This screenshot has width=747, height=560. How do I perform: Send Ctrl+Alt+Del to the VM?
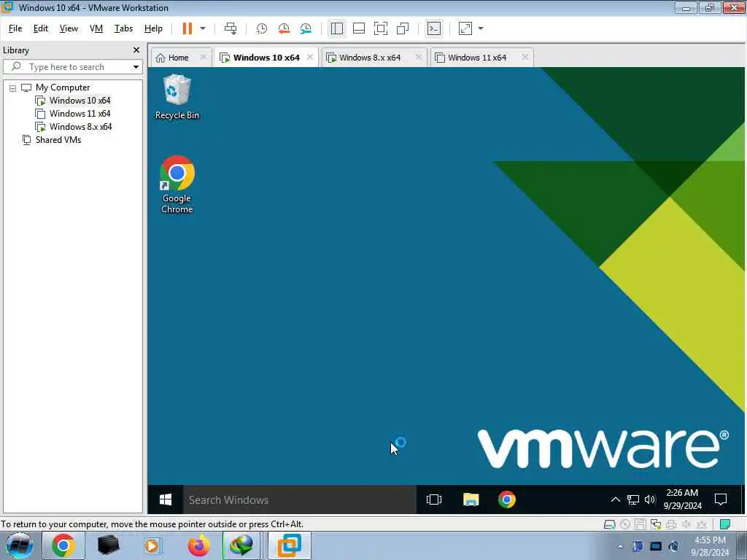231,28
